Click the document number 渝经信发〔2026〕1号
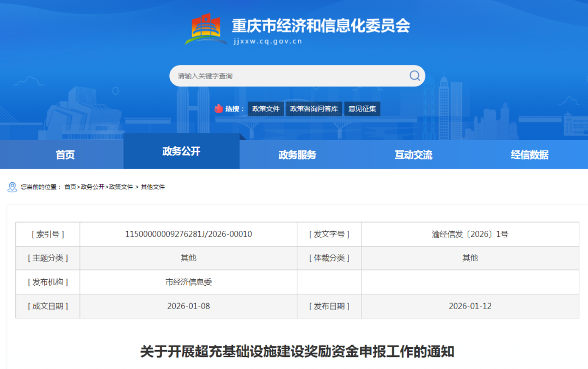588x369 pixels. (470, 235)
